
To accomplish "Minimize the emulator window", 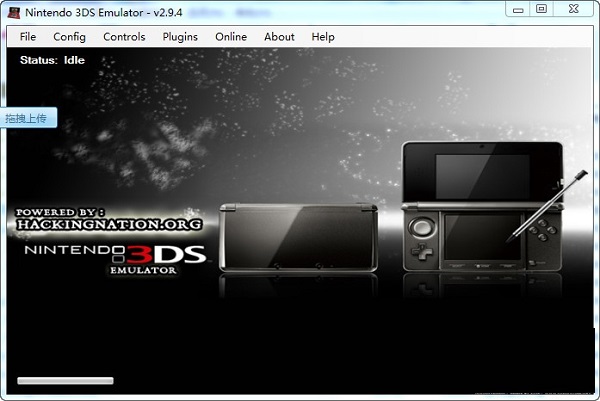I will [x=518, y=9].
